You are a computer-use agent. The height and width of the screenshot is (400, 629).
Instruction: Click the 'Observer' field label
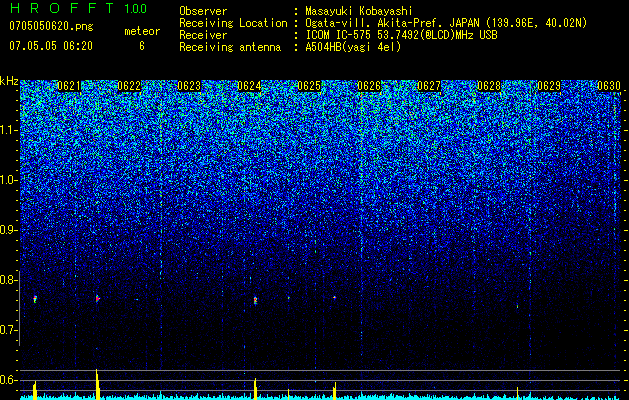pyautogui.click(x=203, y=11)
